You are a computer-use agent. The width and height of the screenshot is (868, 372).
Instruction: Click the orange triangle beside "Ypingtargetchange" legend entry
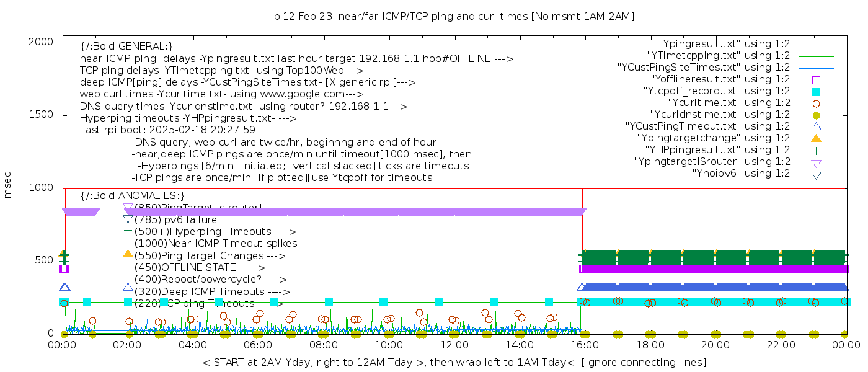816,138
